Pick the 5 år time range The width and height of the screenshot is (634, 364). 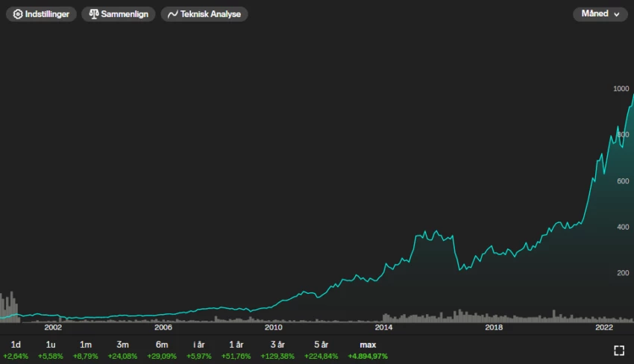(x=321, y=350)
